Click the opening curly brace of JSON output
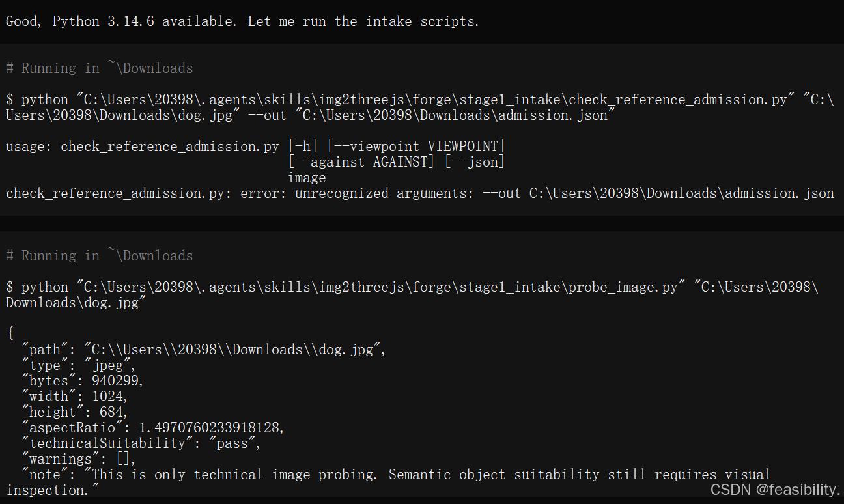This screenshot has width=844, height=504. (10, 334)
